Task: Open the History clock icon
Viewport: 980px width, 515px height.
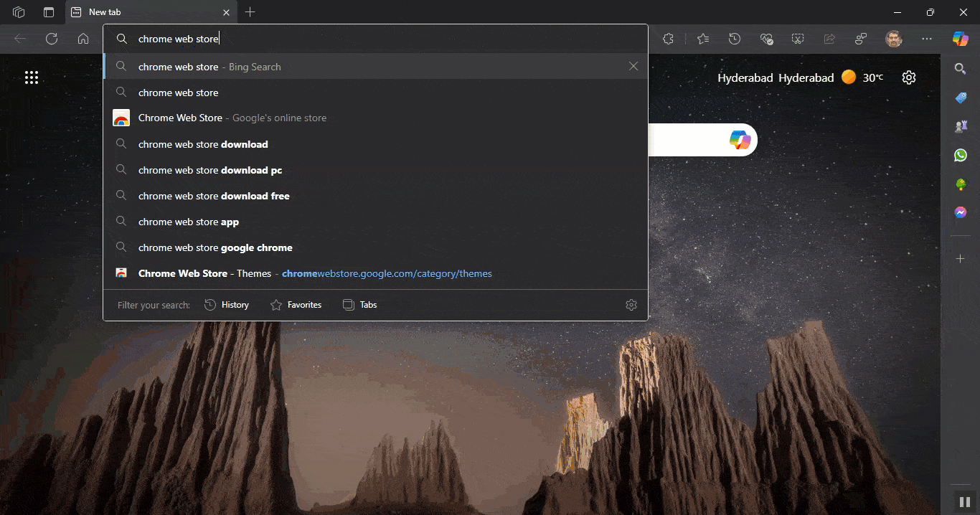Action: (734, 39)
